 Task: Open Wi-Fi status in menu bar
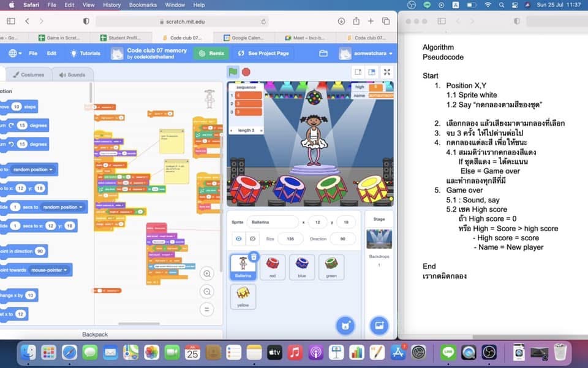tap(488, 5)
